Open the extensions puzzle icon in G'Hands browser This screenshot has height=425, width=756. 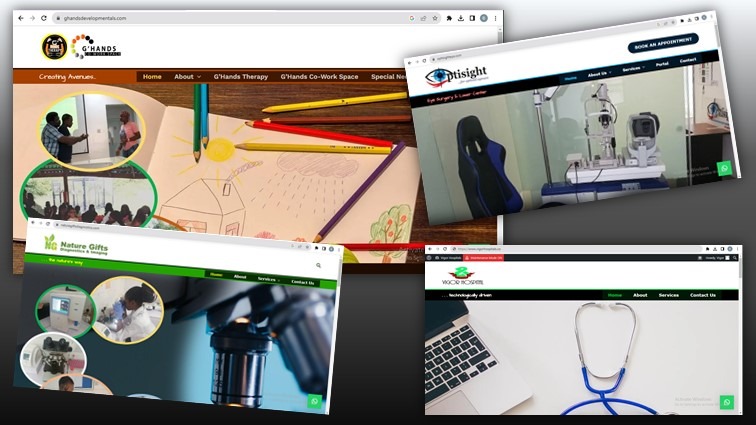coord(449,18)
